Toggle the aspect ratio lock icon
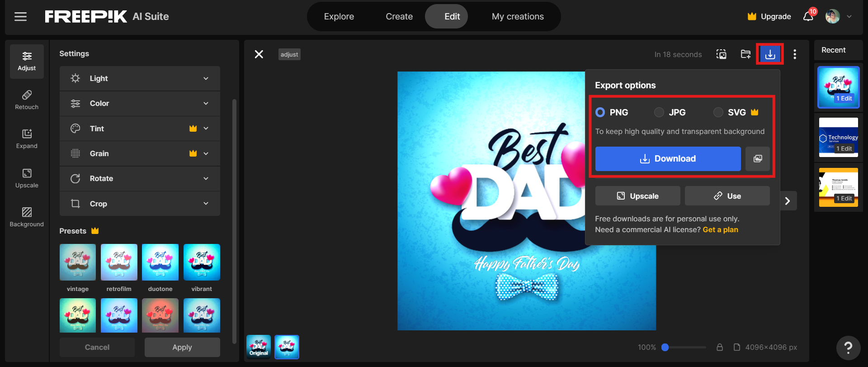Viewport: 868px width, 367px height. click(720, 348)
